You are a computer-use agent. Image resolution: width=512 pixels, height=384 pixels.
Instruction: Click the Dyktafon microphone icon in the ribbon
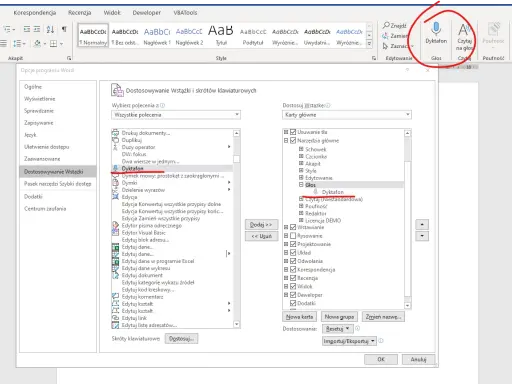click(x=436, y=29)
